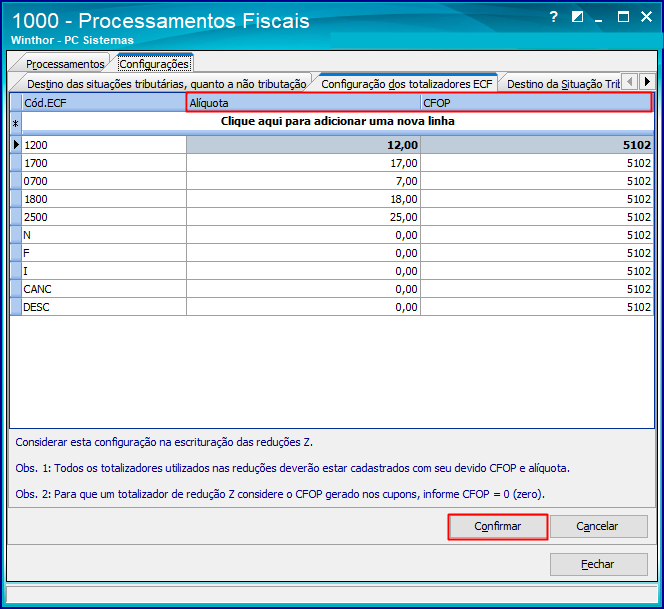Open the help question mark icon
This screenshot has width=664, height=609.
coord(553,17)
